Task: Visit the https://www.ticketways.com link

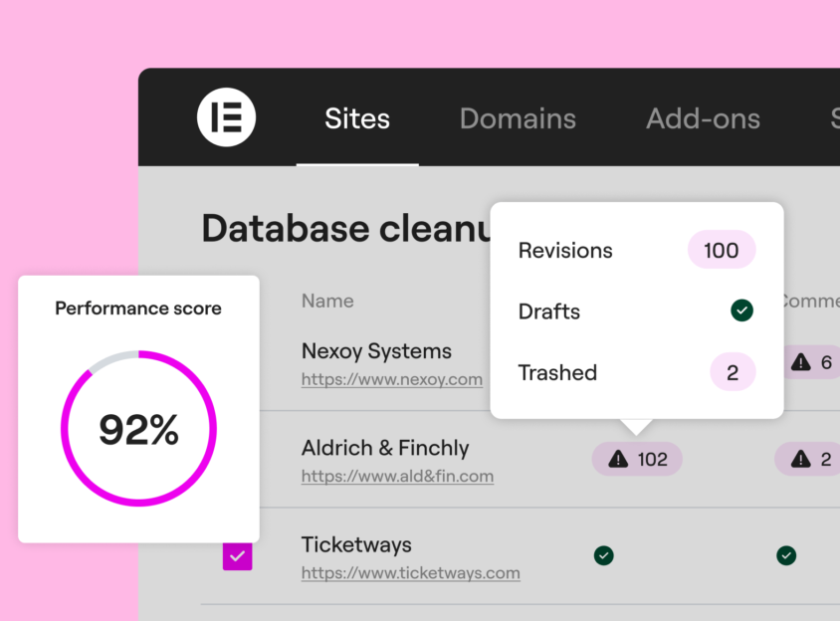Action: (410, 572)
